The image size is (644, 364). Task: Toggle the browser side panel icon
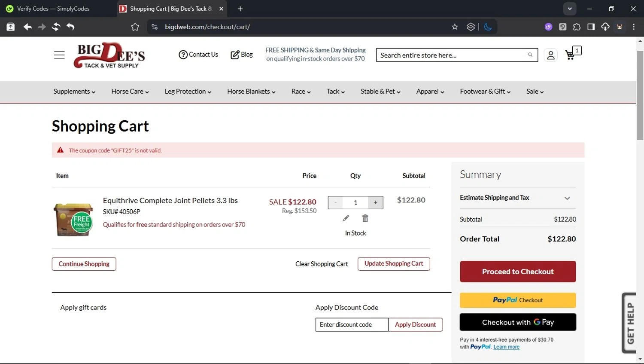591,27
